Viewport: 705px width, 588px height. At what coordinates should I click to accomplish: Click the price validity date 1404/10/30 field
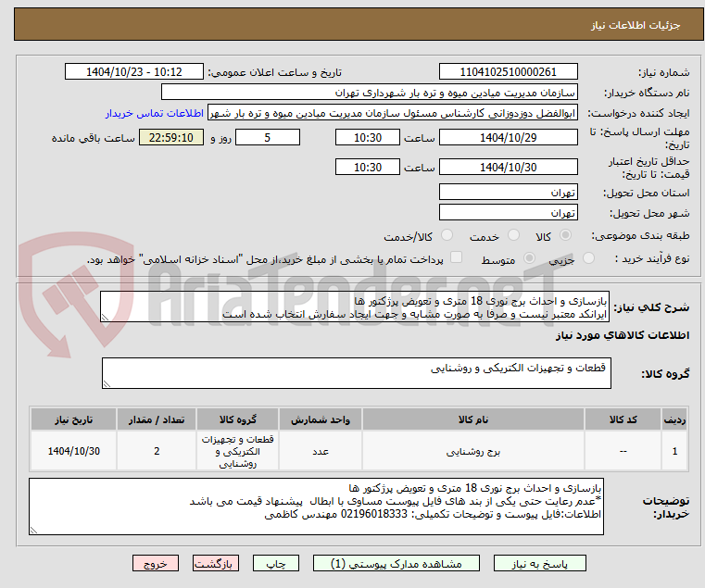tap(508, 167)
